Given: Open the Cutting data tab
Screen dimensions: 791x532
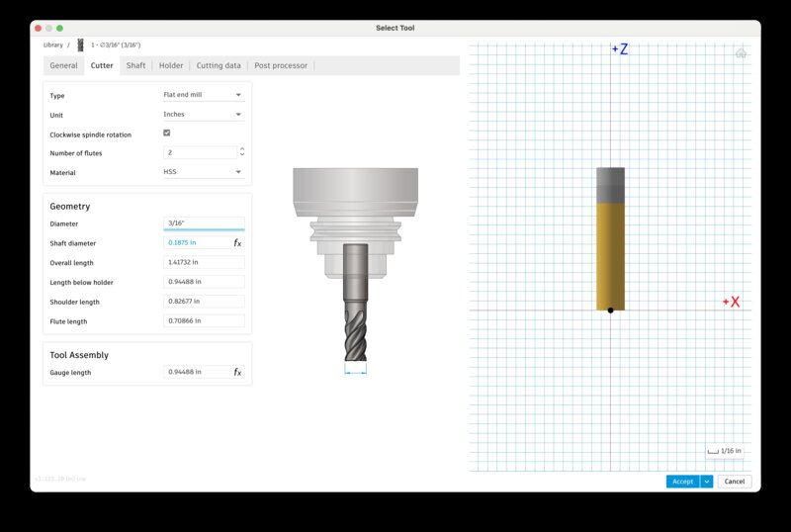Looking at the screenshot, I should (x=219, y=65).
